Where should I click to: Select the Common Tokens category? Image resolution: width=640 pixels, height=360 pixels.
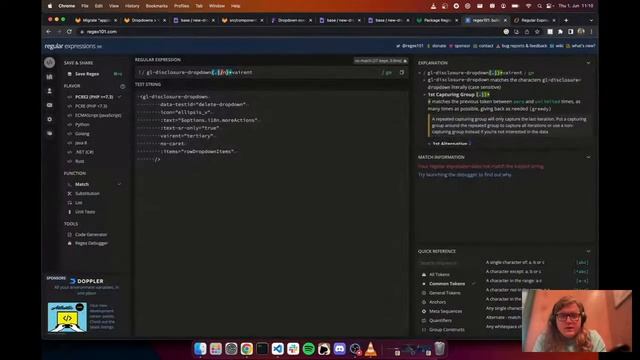[x=447, y=284]
